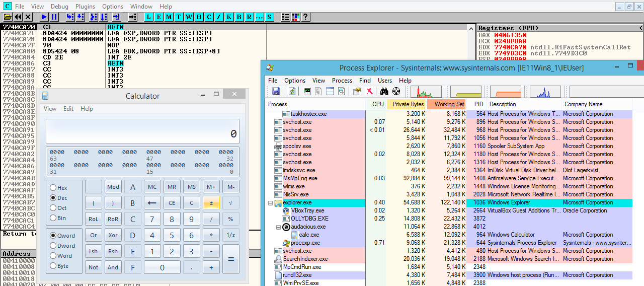The width and height of the screenshot is (644, 286).
Task: Click the Trace into icon in OllyDbg
Action: pyautogui.click(x=93, y=17)
